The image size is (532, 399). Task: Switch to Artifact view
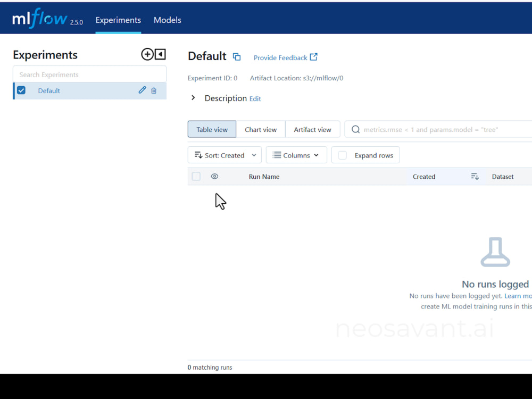(312, 129)
